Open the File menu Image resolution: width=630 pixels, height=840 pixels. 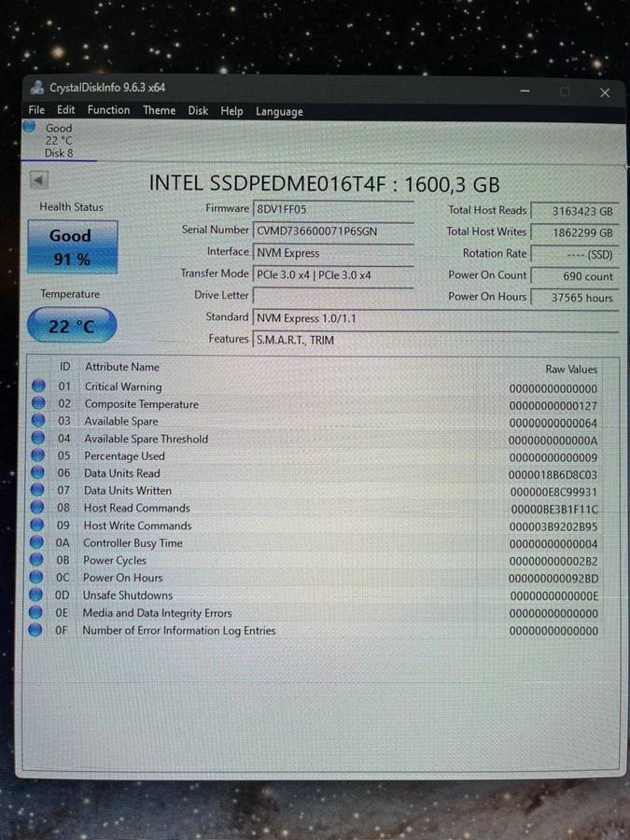(36, 110)
